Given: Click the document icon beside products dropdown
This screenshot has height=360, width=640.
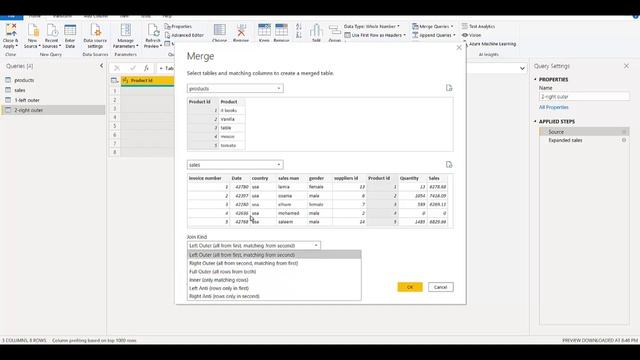Looking at the screenshot, I should pyautogui.click(x=449, y=88).
